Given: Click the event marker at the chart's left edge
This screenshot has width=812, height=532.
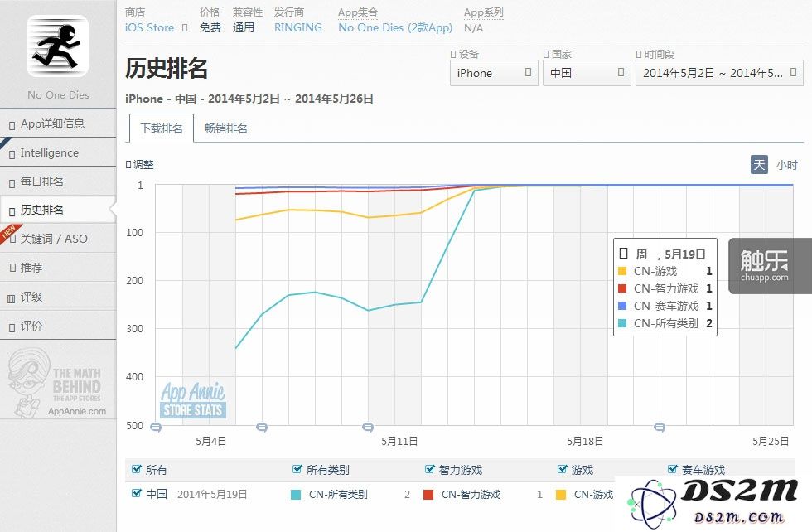Looking at the screenshot, I should click(156, 428).
